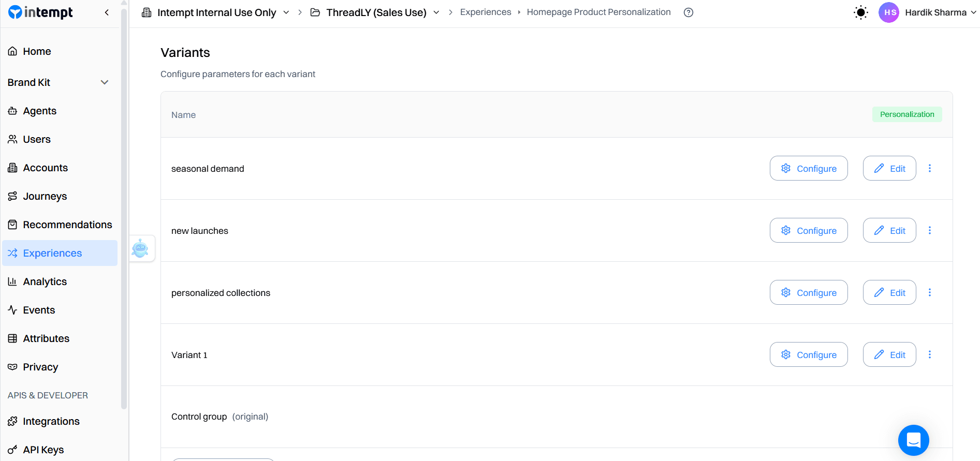This screenshot has height=461, width=980.
Task: Configure the seasonal demand variant
Action: coord(809,168)
